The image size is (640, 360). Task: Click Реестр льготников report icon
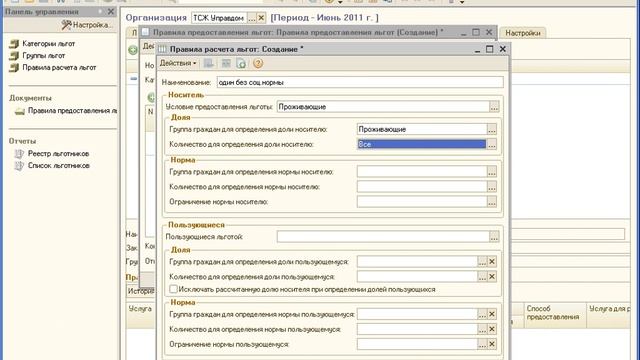19,154
